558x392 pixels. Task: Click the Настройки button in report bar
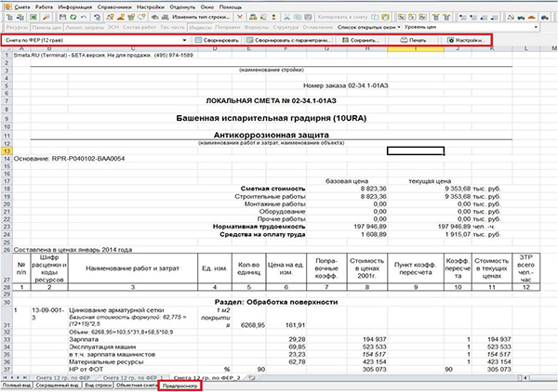click(x=466, y=40)
